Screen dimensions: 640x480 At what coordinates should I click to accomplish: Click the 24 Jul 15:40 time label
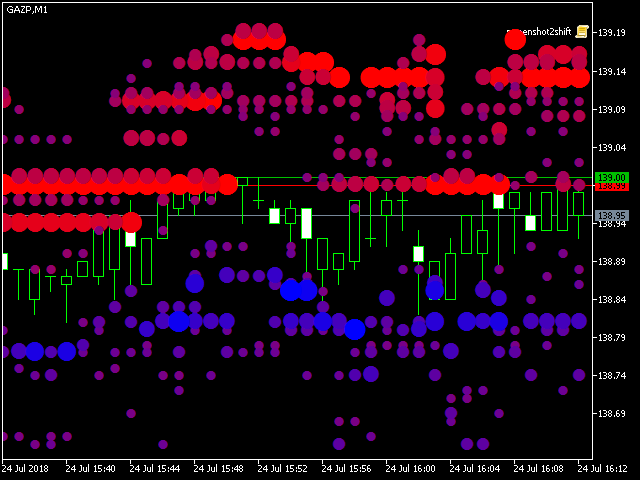click(x=91, y=468)
